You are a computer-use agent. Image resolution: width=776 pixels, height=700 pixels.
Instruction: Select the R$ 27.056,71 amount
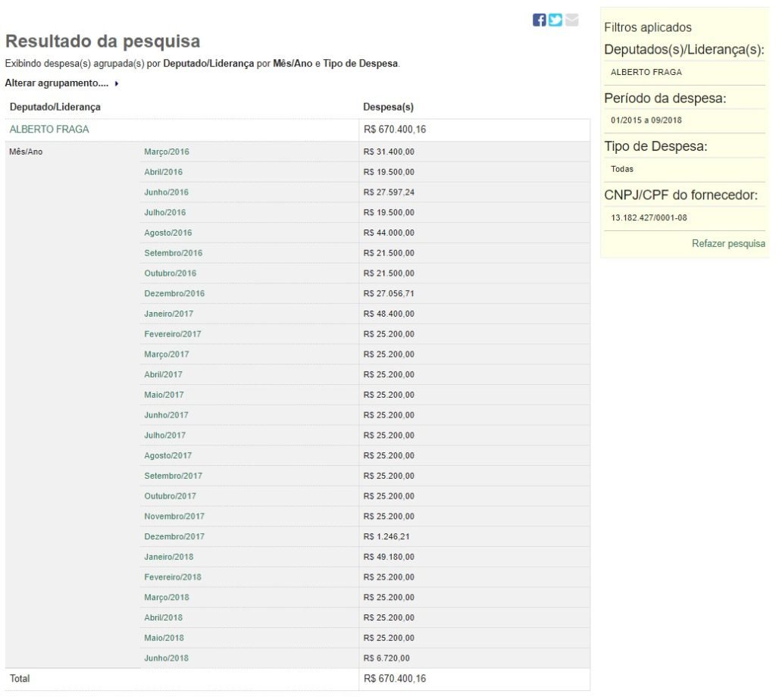(x=389, y=293)
